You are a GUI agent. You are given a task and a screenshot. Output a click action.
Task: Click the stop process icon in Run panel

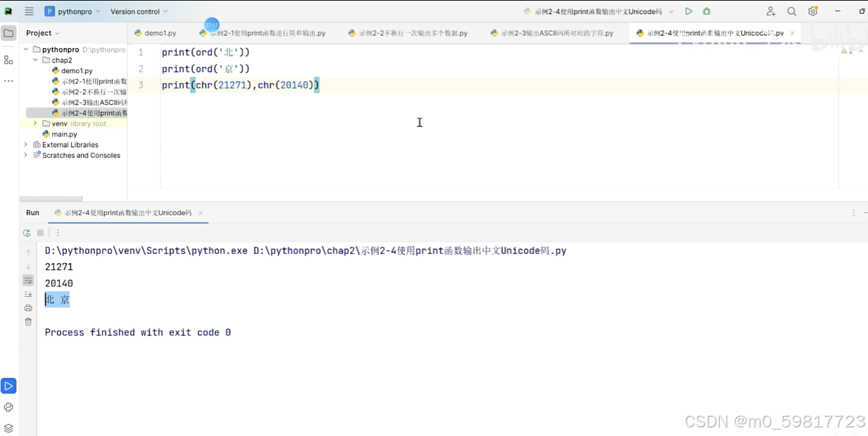click(x=40, y=233)
